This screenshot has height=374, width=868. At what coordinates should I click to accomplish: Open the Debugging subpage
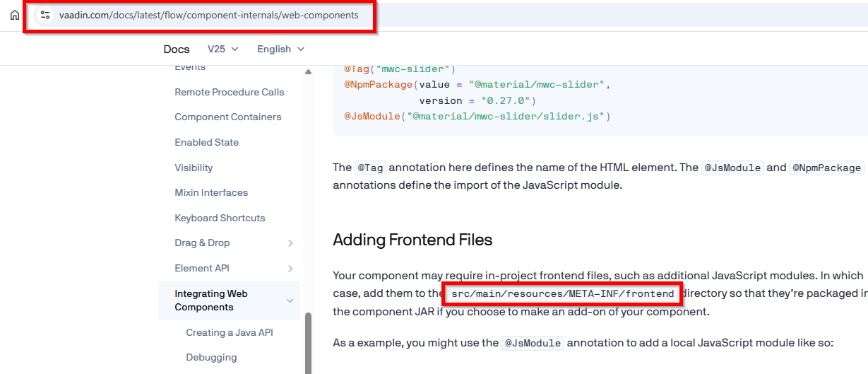(211, 357)
